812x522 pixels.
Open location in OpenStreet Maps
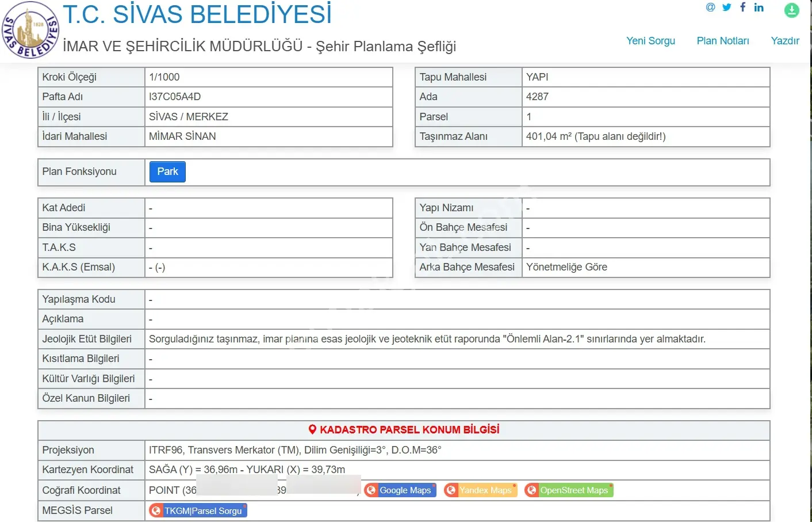[x=569, y=490]
